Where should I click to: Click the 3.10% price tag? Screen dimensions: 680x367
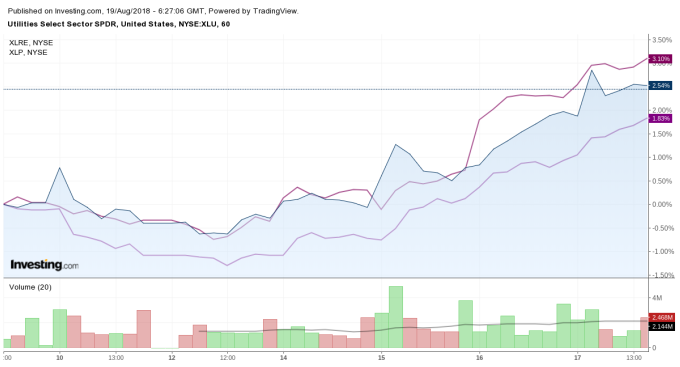tap(660, 59)
